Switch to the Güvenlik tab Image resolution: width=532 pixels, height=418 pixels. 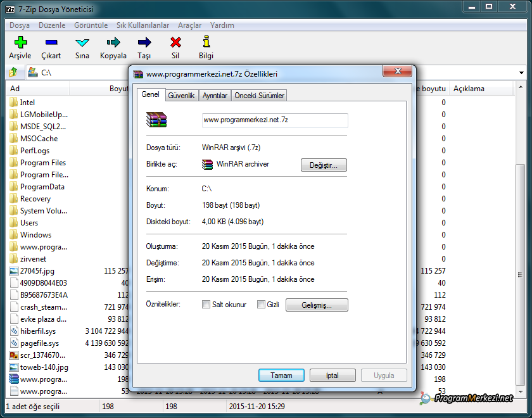181,96
